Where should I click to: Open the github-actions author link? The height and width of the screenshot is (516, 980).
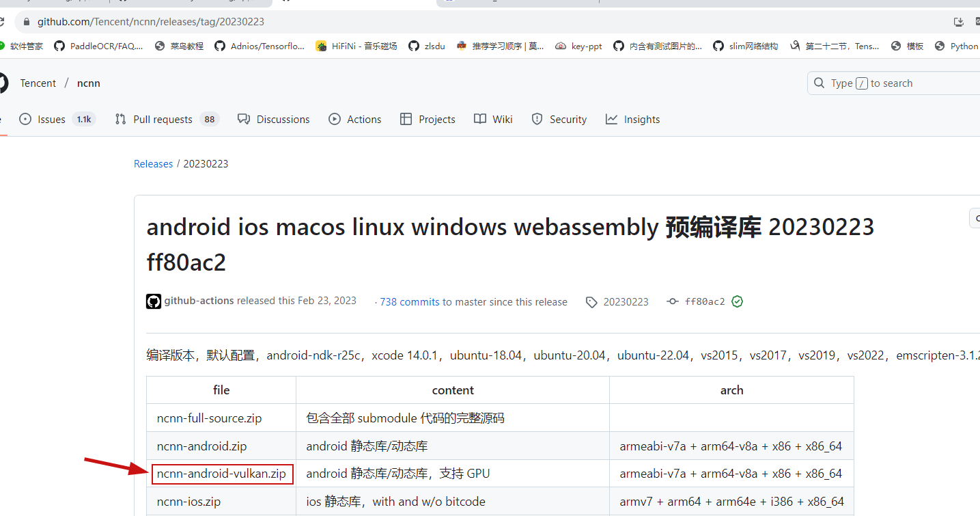[x=199, y=301]
